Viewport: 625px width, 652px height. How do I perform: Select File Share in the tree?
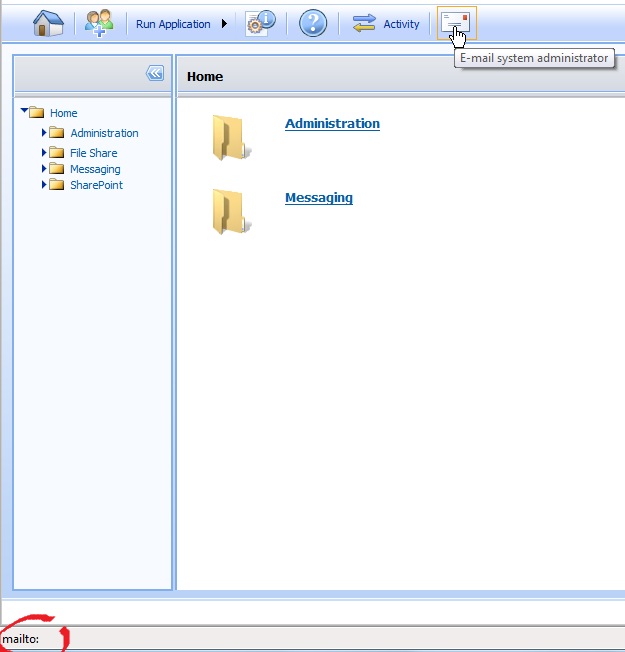tap(93, 153)
